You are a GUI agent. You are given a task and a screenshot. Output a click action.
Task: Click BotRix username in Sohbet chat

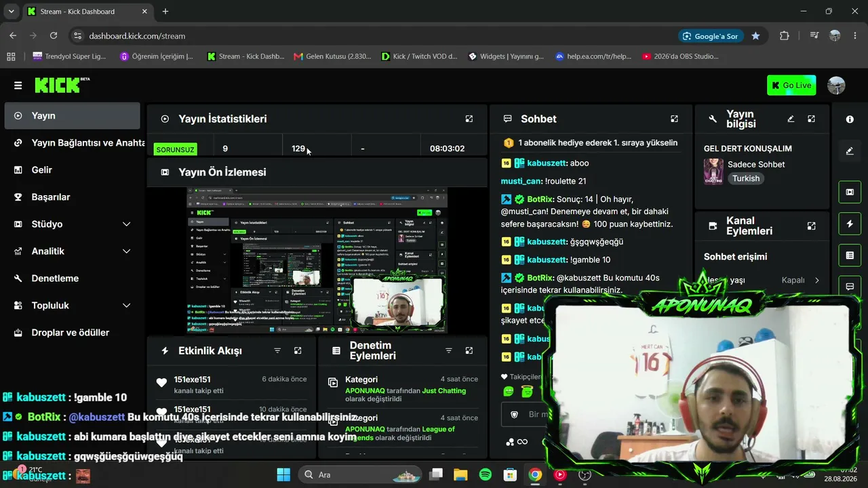[x=540, y=199]
